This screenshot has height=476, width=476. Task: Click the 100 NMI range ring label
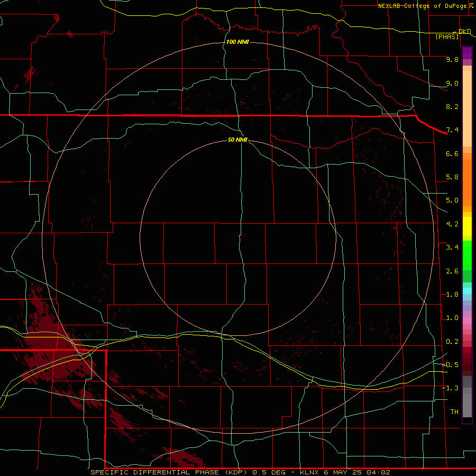tap(237, 42)
